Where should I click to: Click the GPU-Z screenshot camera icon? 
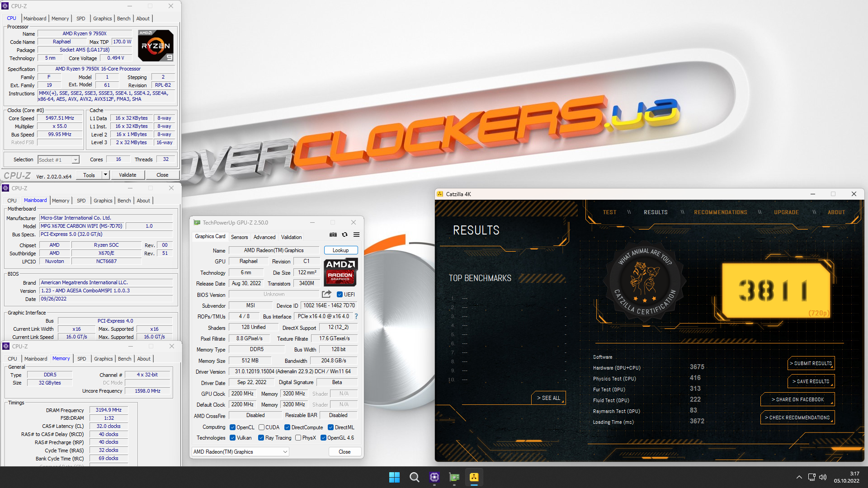[x=333, y=235]
